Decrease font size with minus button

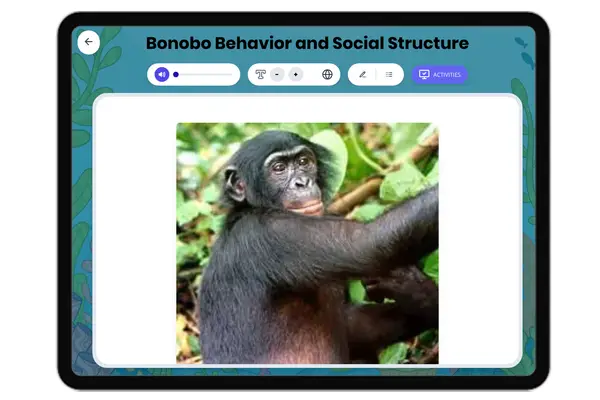click(x=277, y=75)
